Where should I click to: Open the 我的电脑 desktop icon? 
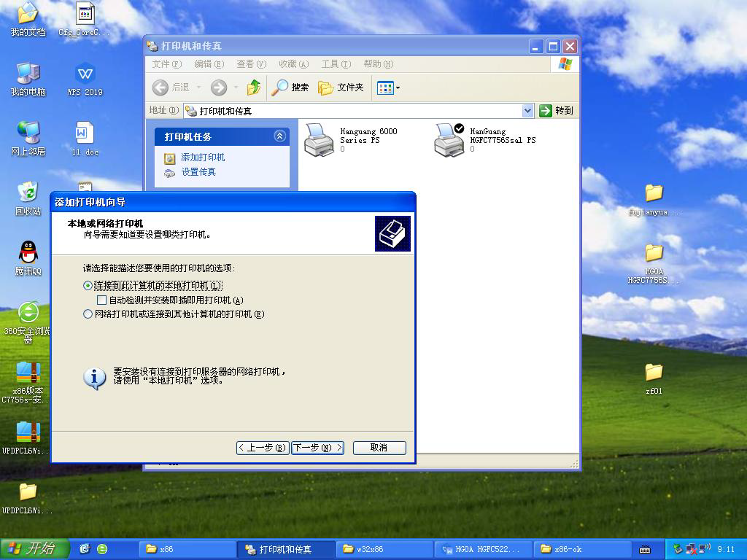pos(28,79)
